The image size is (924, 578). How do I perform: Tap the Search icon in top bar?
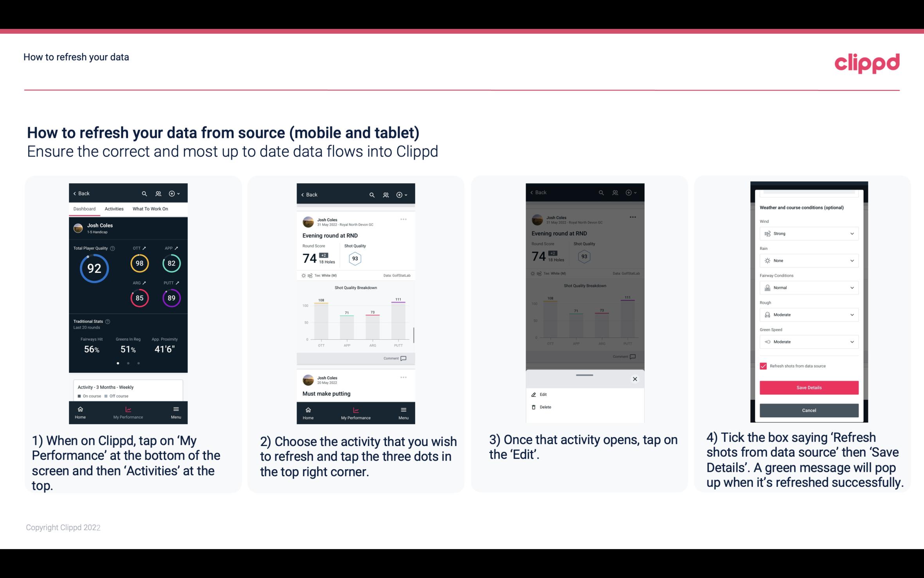[x=144, y=193]
